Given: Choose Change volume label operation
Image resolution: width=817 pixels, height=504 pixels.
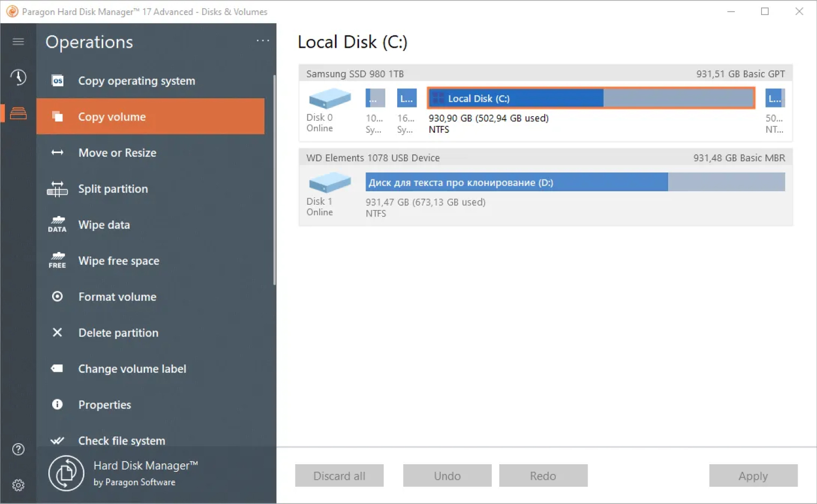Looking at the screenshot, I should pyautogui.click(x=150, y=369).
